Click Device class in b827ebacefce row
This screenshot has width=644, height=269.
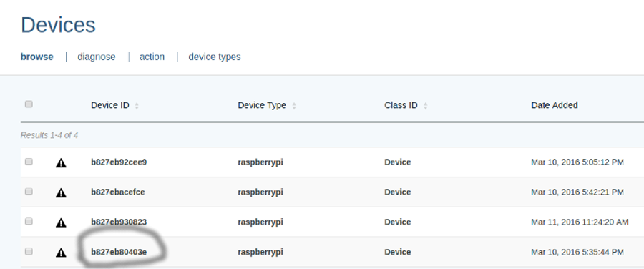[398, 192]
